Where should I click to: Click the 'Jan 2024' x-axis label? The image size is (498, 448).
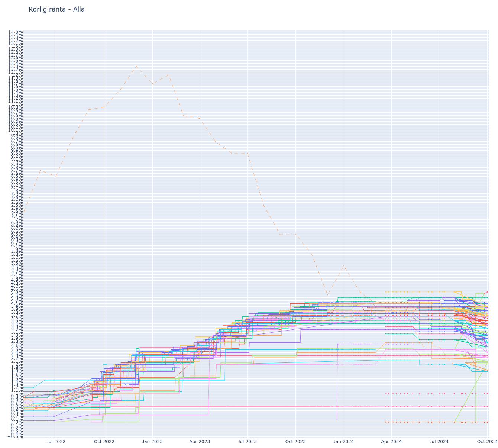[x=343, y=442]
